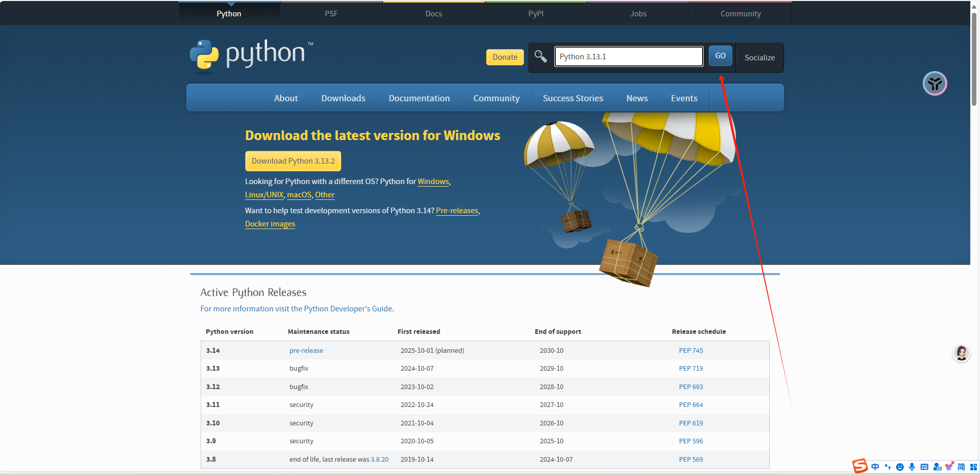Click the 'Release schedule' column header
Screen dimensions: 980x475
pos(699,331)
